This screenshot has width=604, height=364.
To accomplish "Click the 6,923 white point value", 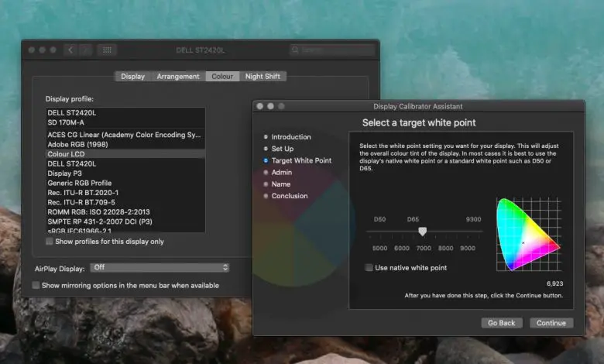I will click(x=554, y=283).
